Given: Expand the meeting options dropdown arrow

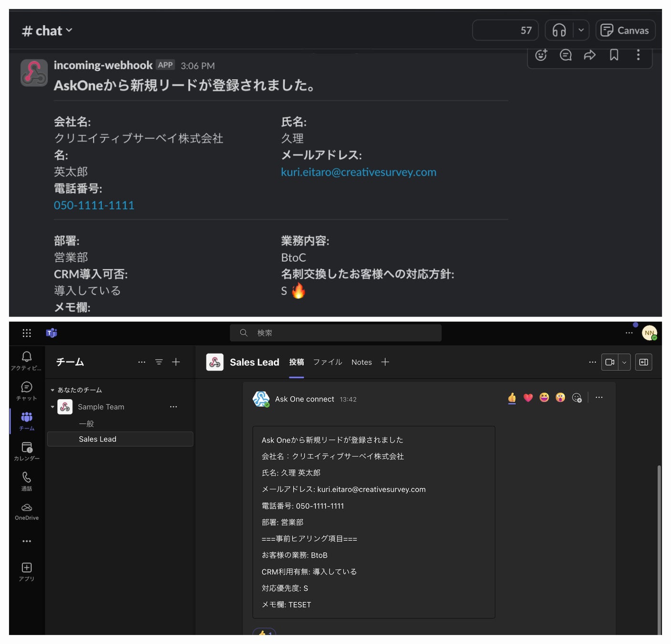Looking at the screenshot, I should click(624, 362).
